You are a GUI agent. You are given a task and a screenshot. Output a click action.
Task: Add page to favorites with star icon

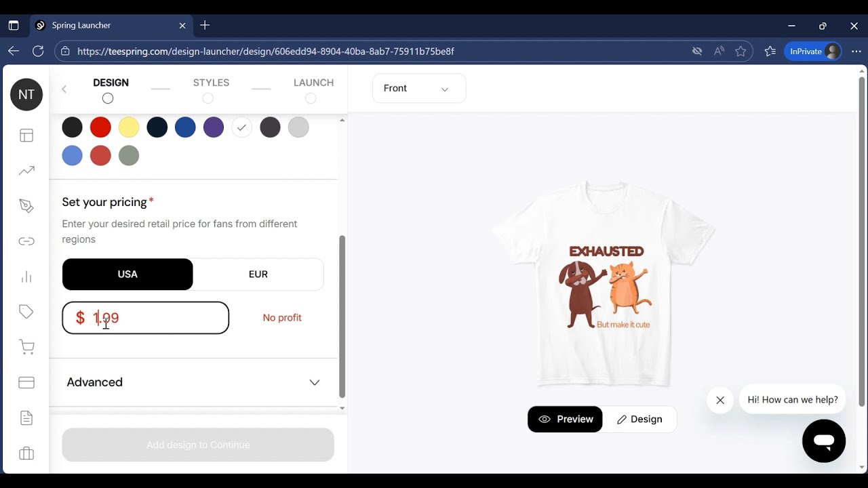(x=741, y=52)
